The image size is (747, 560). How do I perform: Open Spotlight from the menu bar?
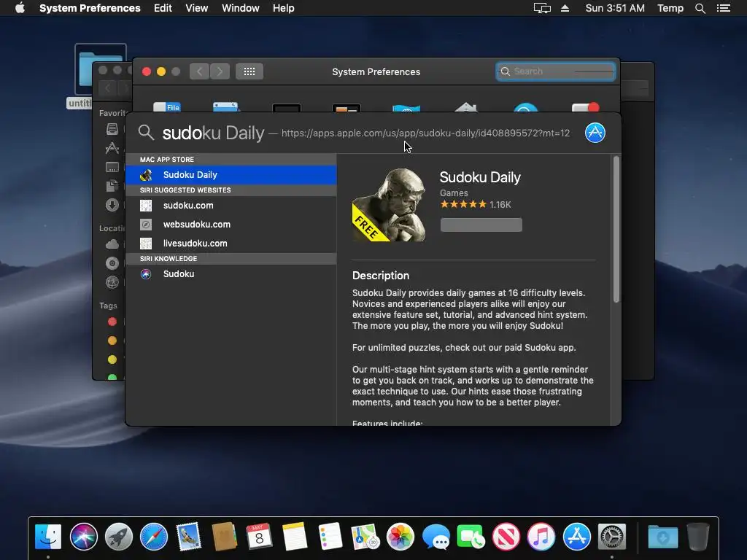[x=700, y=8]
